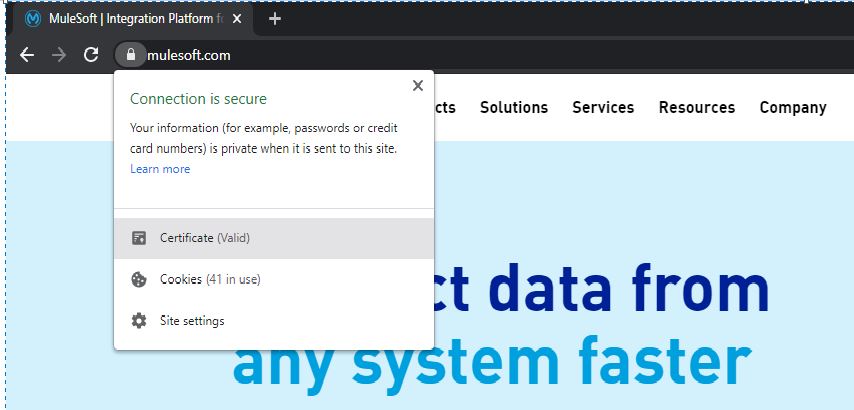Click the certificate icon in popup

139,238
